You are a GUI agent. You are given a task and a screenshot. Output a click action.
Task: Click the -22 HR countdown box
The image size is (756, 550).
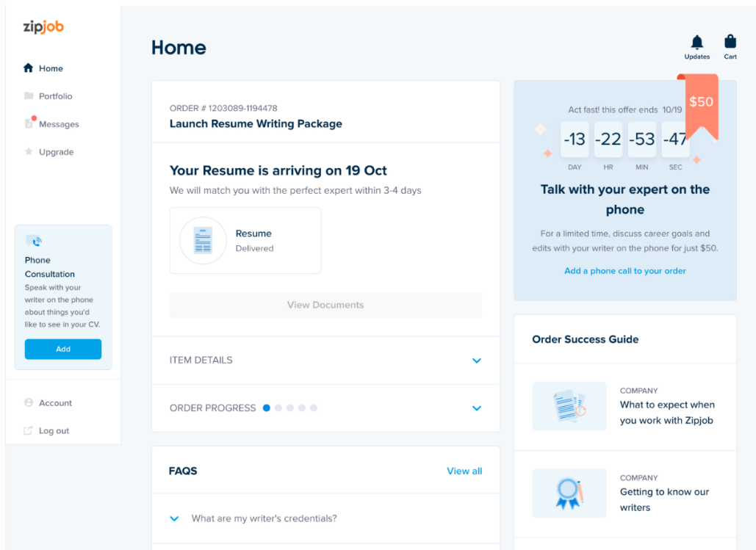pyautogui.click(x=608, y=140)
